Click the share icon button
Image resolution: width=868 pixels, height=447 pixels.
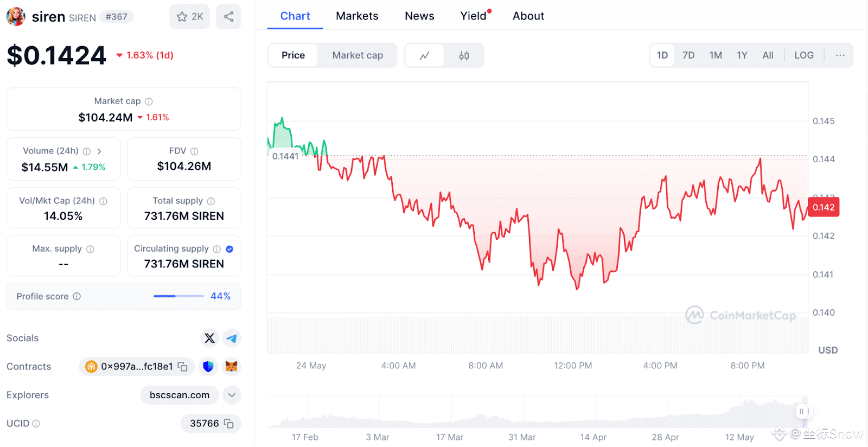[x=228, y=17]
